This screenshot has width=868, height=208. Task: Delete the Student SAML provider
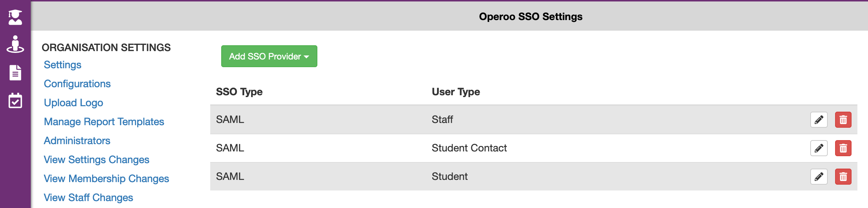coord(843,177)
